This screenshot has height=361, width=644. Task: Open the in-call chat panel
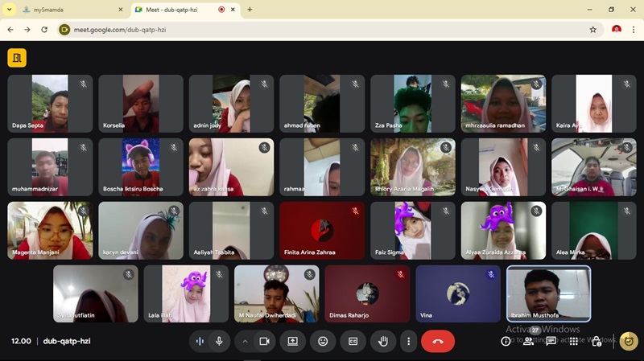[551, 341]
